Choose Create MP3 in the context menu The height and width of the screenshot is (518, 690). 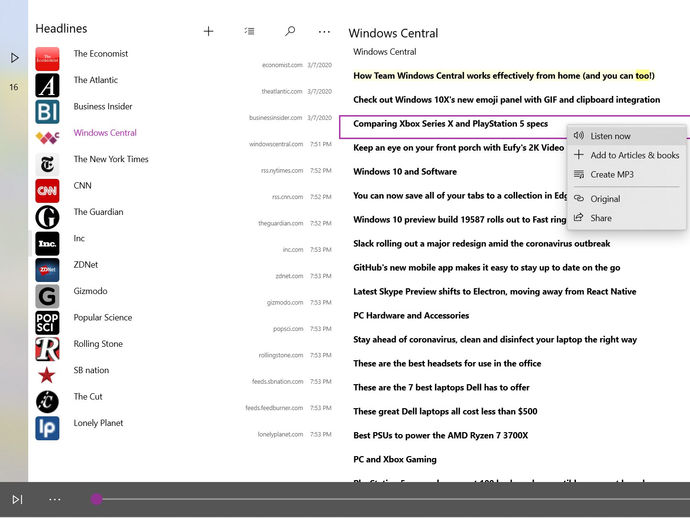pyautogui.click(x=627, y=174)
